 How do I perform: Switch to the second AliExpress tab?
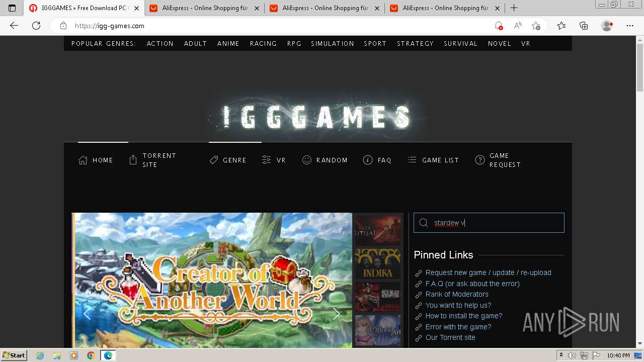click(325, 8)
